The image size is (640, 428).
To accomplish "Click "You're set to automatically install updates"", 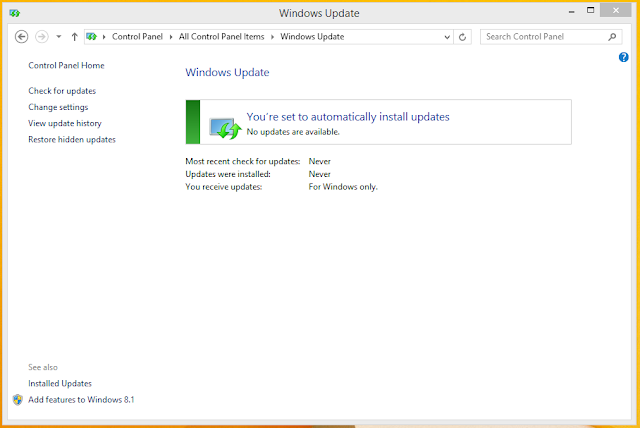I will [x=348, y=117].
